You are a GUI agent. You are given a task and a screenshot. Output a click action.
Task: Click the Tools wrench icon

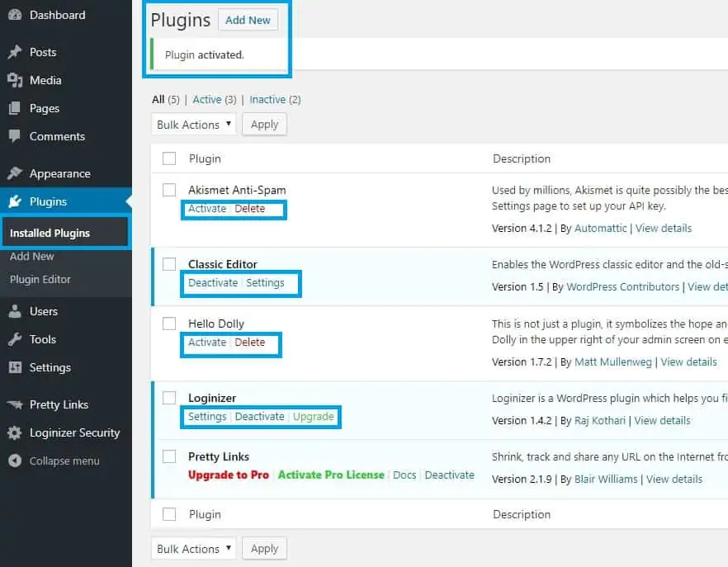coord(15,339)
